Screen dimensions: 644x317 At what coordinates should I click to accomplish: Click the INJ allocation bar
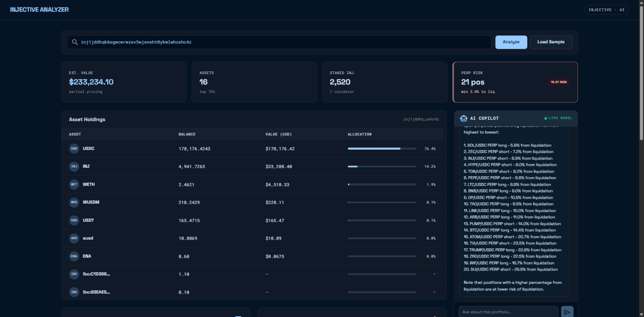pos(382,166)
